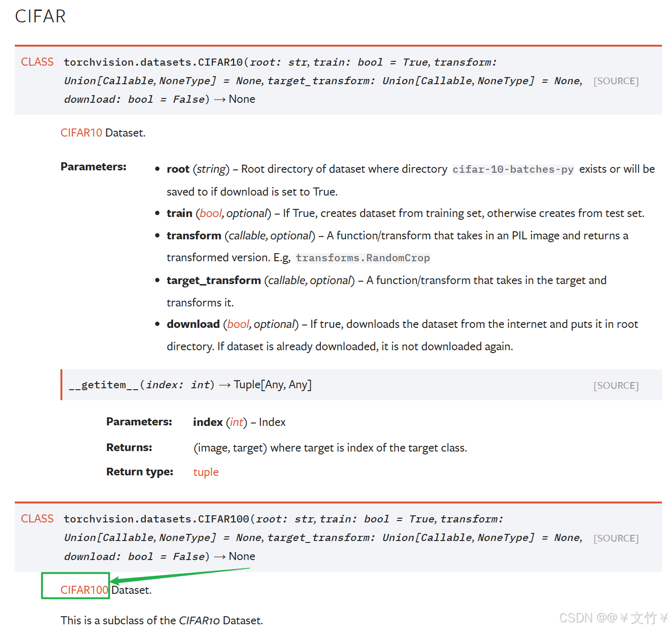
Task: Click the 'transforms.RandomCrop' code text
Action: [x=363, y=258]
